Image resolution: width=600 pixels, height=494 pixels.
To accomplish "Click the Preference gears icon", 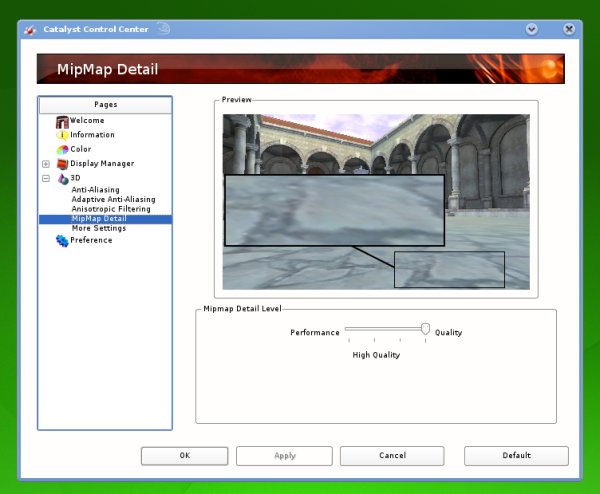I will 62,240.
